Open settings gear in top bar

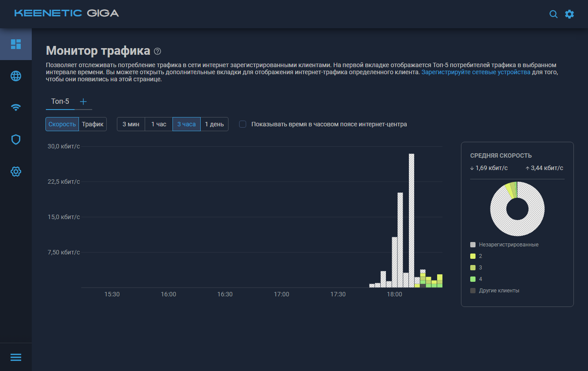569,14
